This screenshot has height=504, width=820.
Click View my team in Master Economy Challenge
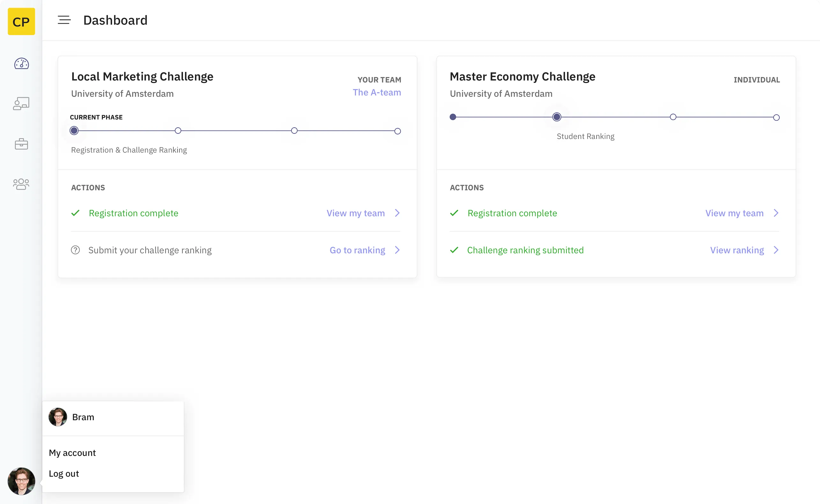coord(734,213)
